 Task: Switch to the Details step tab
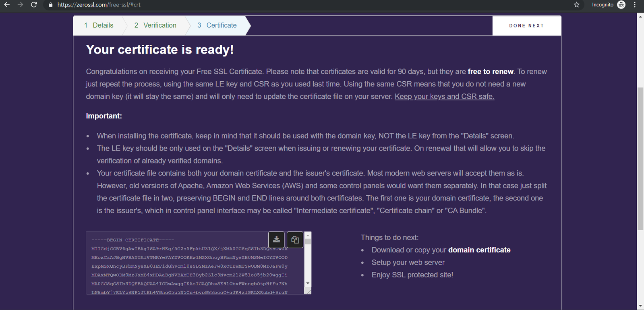tap(99, 25)
